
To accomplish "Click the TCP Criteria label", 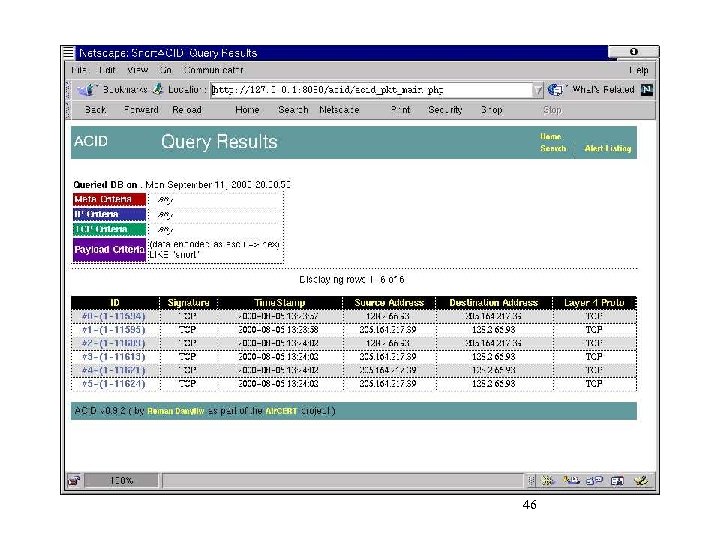I will [109, 229].
